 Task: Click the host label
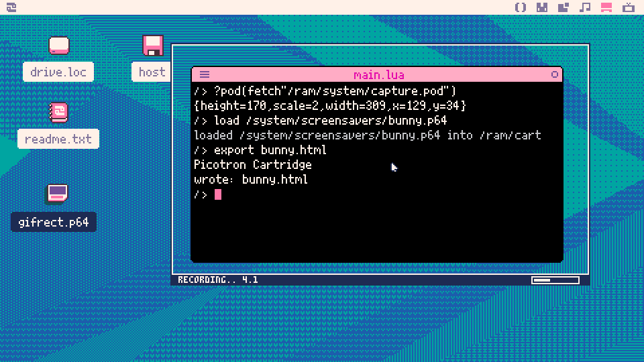[152, 72]
